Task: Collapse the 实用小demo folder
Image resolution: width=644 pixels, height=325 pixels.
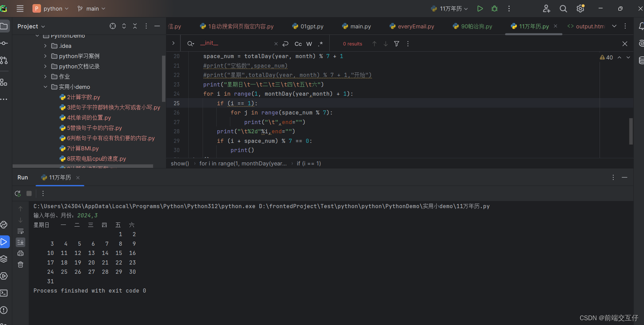Action: click(x=45, y=87)
